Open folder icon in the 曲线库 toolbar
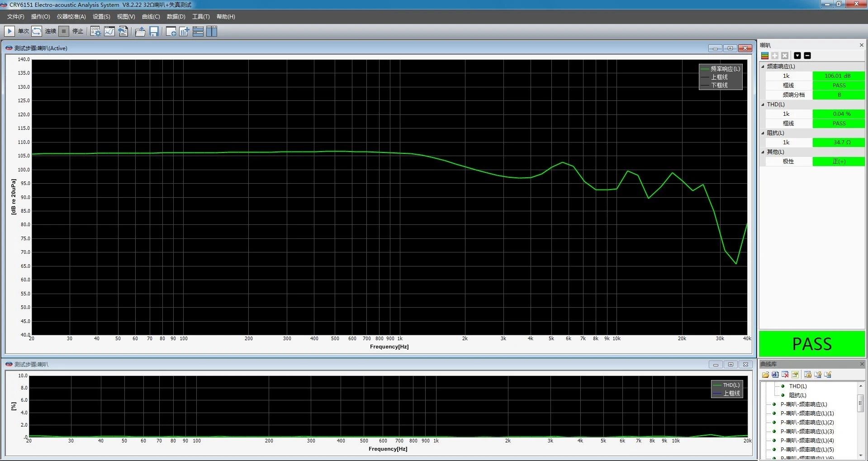Screen dimensions: 868x461 pos(765,375)
